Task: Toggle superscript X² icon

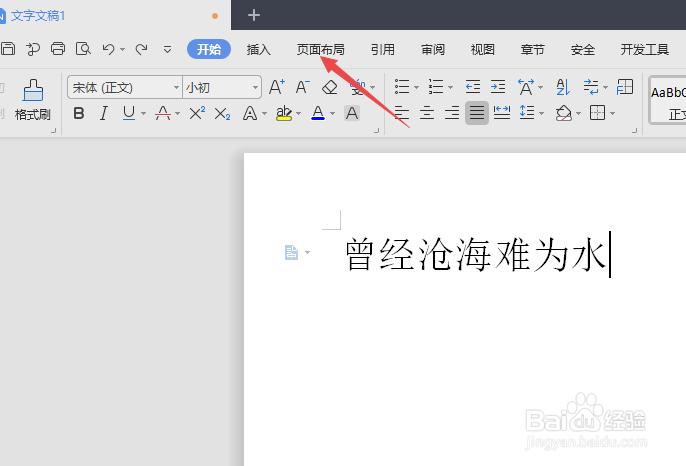Action: point(197,113)
